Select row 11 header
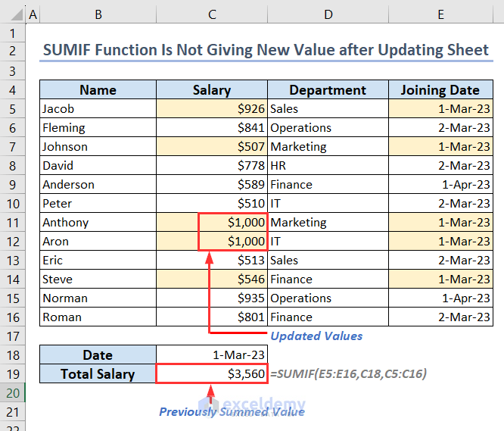 (x=12, y=223)
